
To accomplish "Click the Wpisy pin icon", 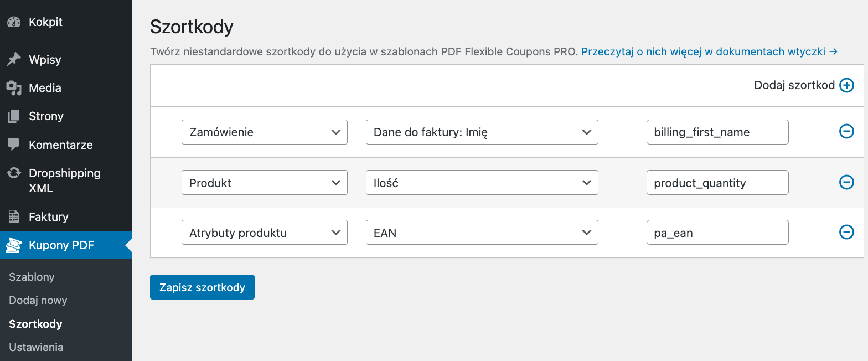I will [14, 60].
